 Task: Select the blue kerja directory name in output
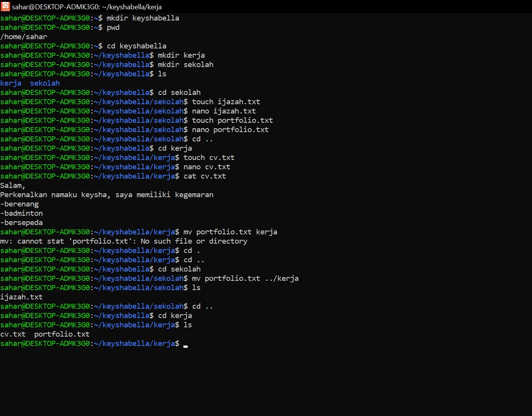(x=10, y=83)
